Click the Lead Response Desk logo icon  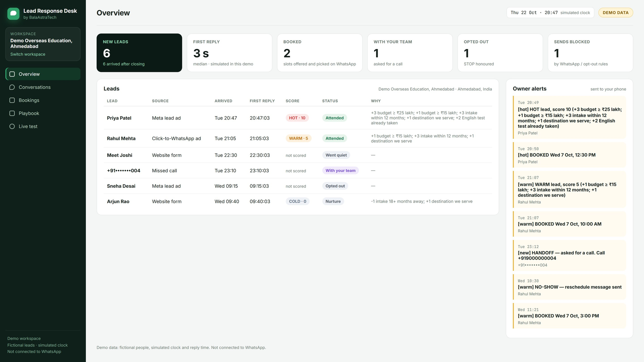tap(13, 14)
